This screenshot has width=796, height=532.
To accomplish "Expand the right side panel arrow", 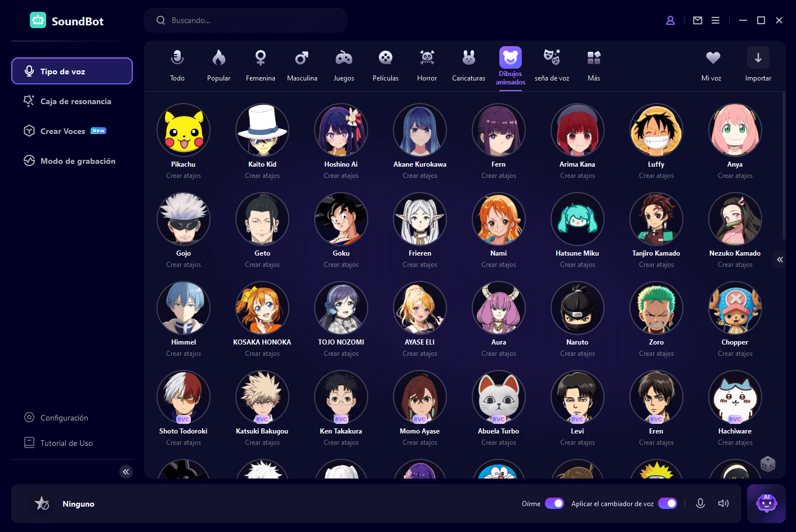I will [x=780, y=260].
